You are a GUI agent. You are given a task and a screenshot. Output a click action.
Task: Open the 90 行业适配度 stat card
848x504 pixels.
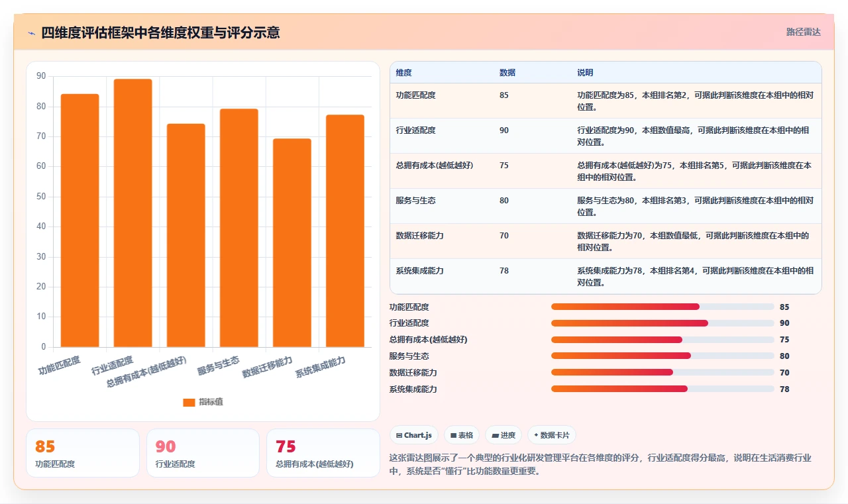point(203,453)
